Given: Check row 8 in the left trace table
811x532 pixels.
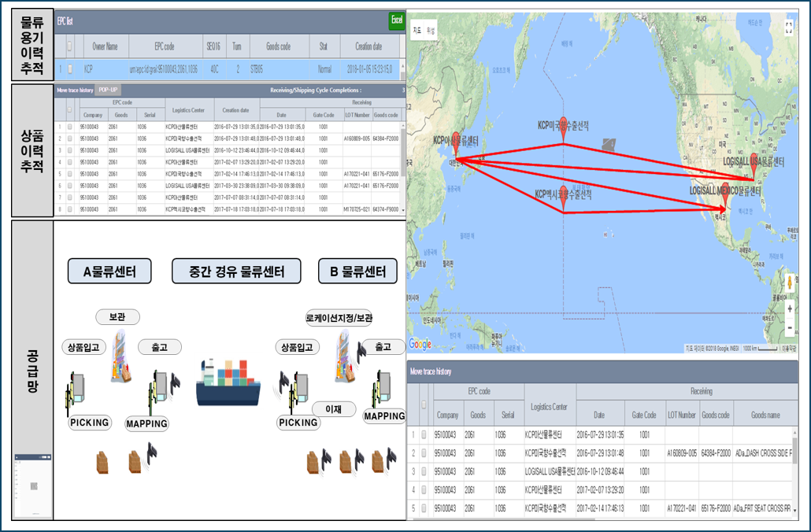Looking at the screenshot, I should 70,209.
